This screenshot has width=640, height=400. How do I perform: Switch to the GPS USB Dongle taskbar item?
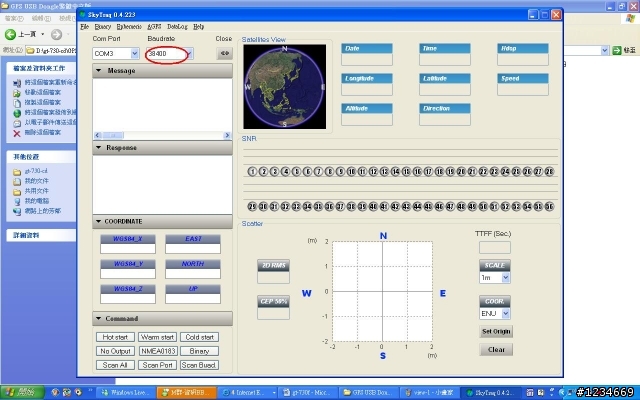point(370,393)
